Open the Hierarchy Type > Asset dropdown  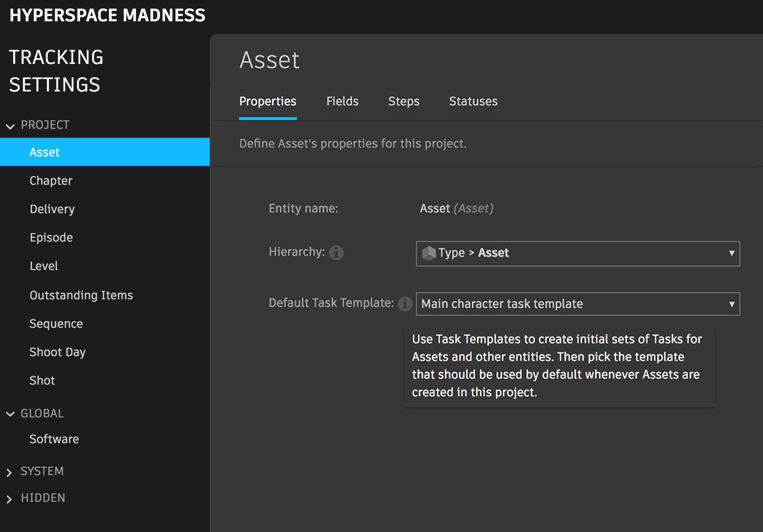pos(578,254)
